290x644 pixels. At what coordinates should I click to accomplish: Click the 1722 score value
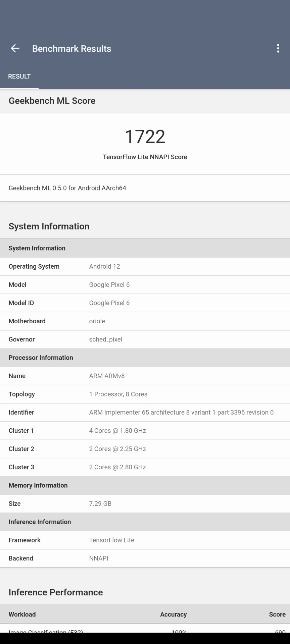click(145, 137)
